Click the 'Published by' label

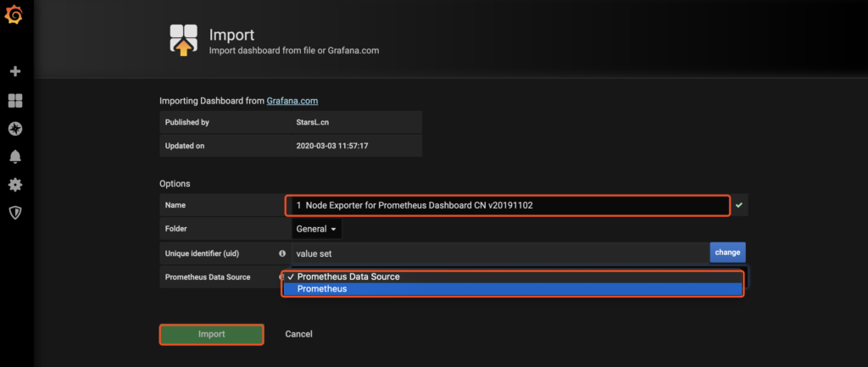[x=187, y=122]
